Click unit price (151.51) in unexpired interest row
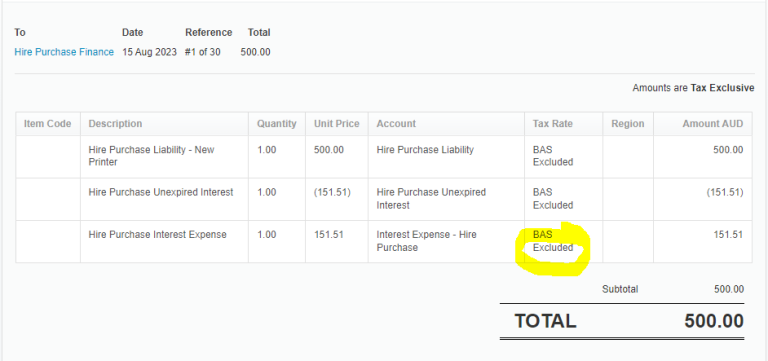The height and width of the screenshot is (361, 768). [x=332, y=193]
